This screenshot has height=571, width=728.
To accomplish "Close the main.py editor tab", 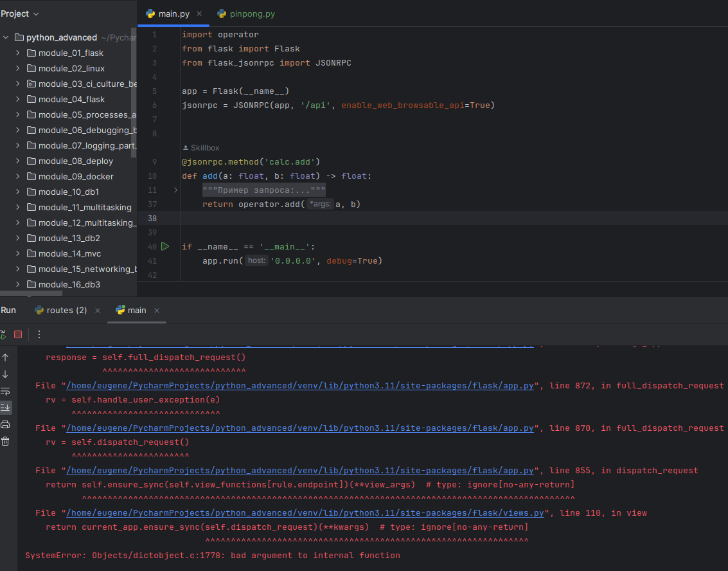I will coord(199,14).
